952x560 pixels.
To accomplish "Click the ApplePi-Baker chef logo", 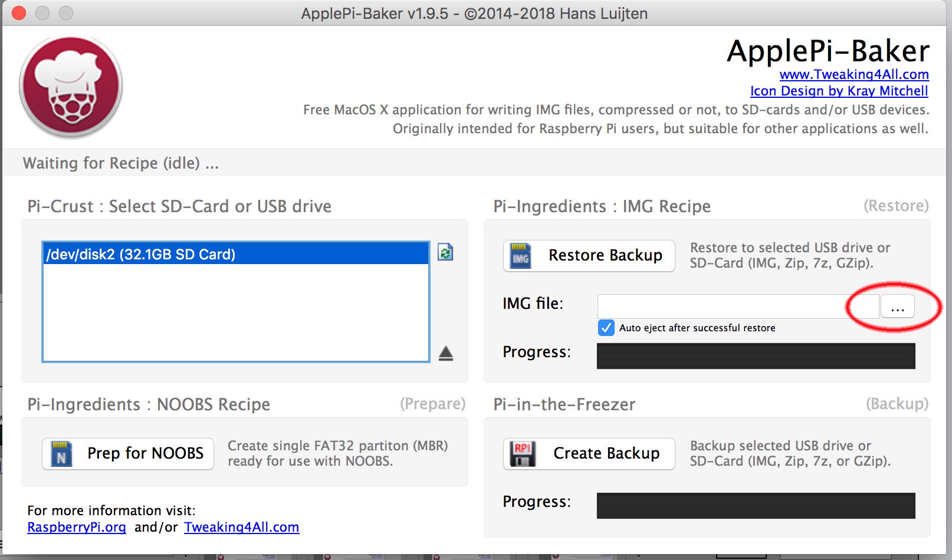I will (x=71, y=87).
